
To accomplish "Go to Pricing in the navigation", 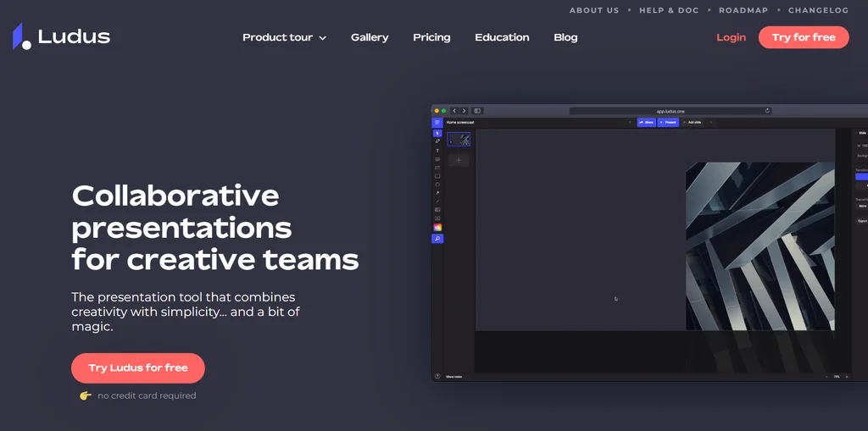I will coord(431,37).
